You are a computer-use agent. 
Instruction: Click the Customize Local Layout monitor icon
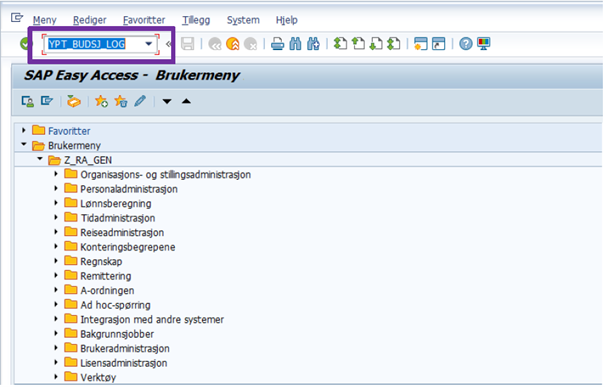pos(484,44)
